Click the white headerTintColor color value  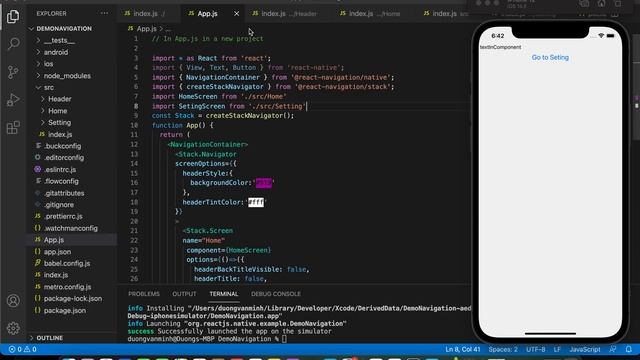click(256, 202)
